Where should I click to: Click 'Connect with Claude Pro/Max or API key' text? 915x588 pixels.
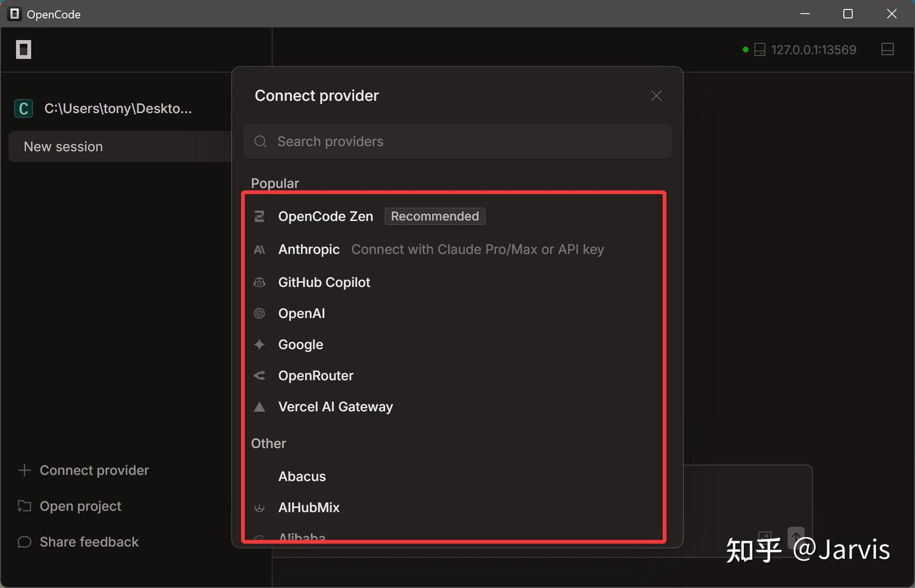(478, 250)
